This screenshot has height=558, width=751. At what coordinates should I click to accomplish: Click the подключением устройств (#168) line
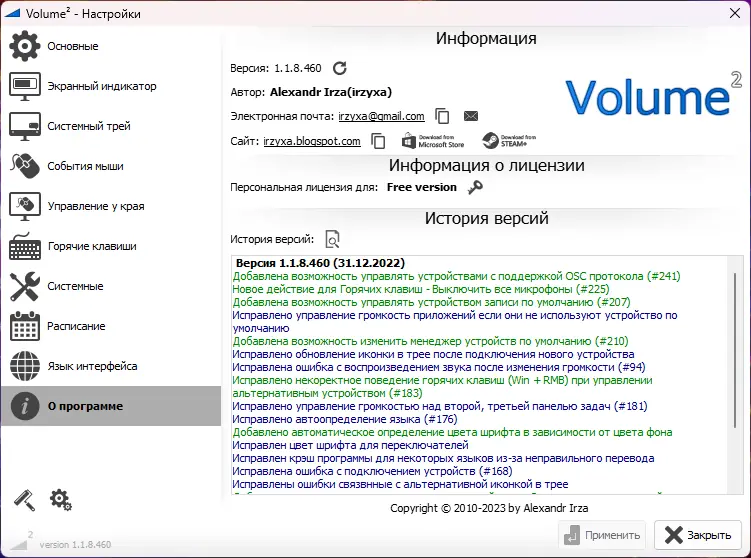click(372, 471)
